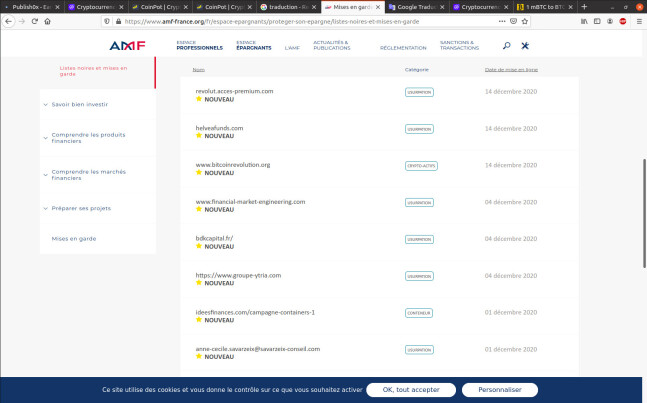The width and height of the screenshot is (647, 403).
Task: Open a new browser tab
Action: click(x=584, y=7)
